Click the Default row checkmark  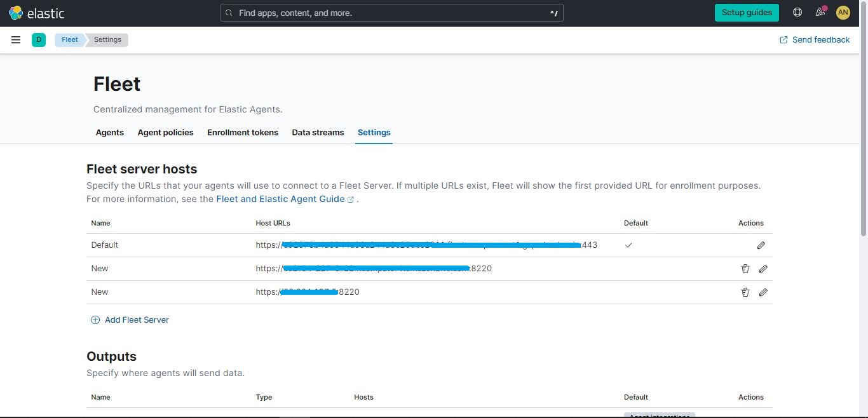[628, 245]
